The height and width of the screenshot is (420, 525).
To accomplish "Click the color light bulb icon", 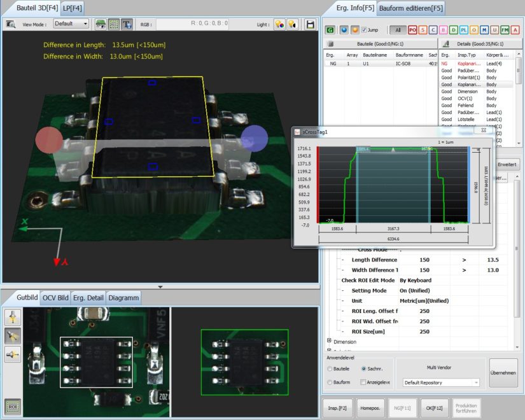I will tap(279, 24).
